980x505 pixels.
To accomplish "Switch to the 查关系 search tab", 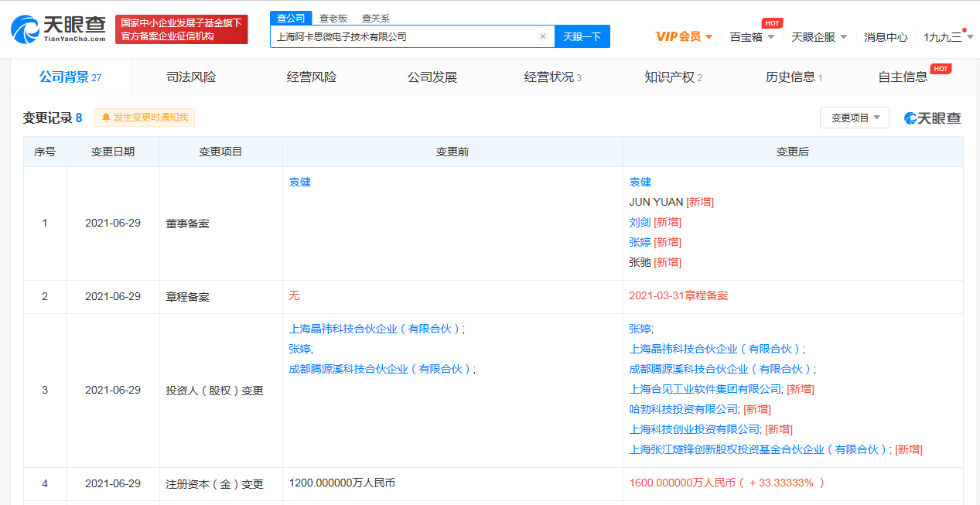I will pyautogui.click(x=375, y=18).
